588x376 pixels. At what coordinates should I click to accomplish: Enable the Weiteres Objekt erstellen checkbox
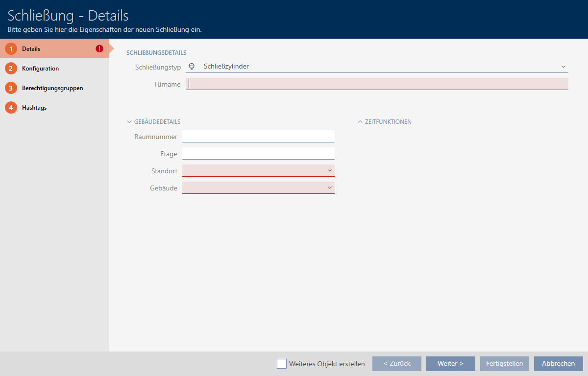(x=282, y=364)
